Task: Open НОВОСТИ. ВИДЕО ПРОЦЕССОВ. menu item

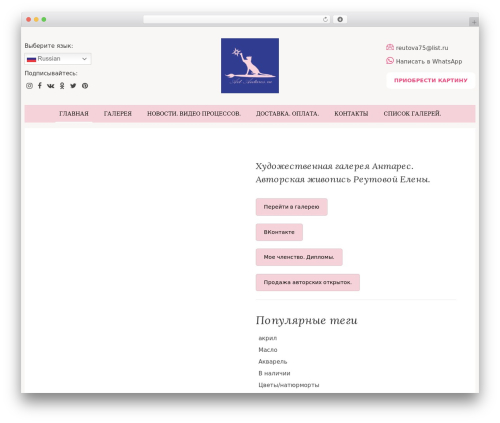Action: point(194,114)
